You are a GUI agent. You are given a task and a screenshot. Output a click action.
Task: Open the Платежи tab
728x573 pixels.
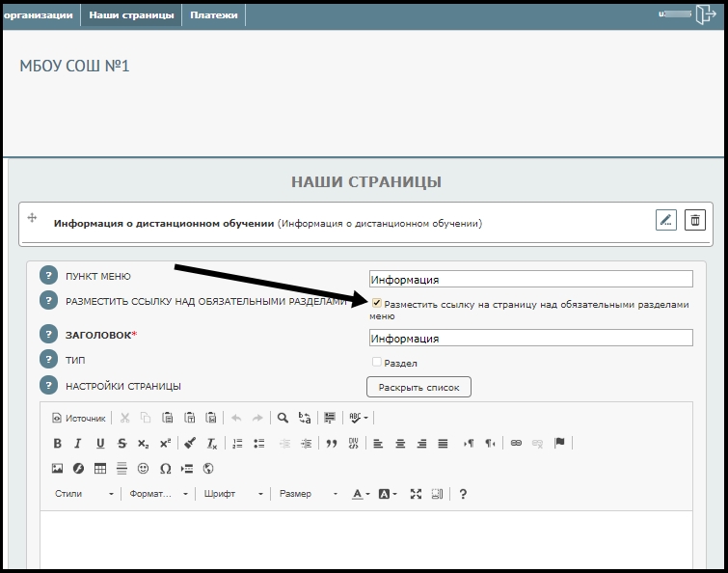[x=213, y=15]
